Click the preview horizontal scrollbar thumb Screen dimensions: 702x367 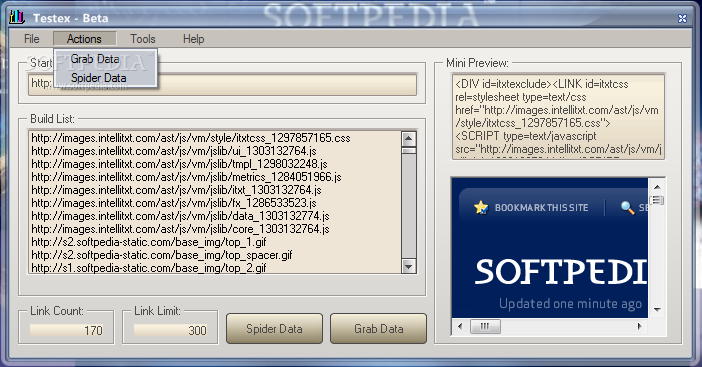[485, 326]
